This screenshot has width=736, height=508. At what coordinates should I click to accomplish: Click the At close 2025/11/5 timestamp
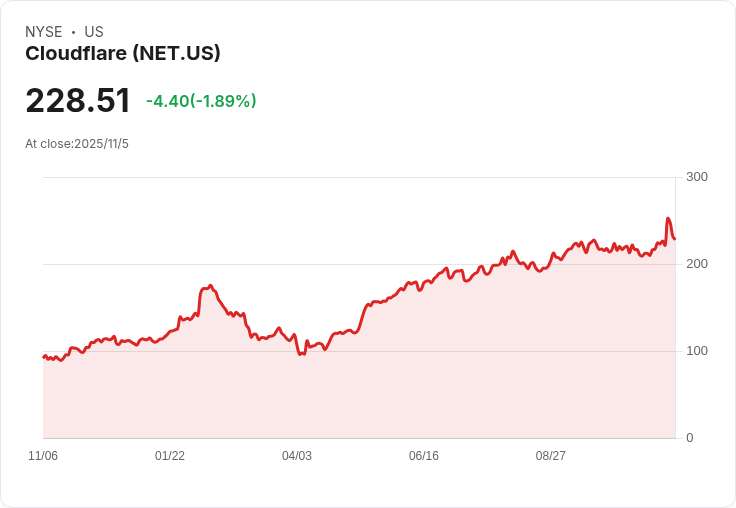click(77, 144)
